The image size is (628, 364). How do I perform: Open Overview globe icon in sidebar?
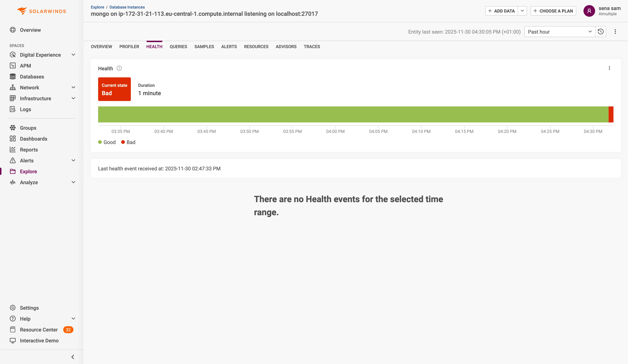(x=13, y=30)
